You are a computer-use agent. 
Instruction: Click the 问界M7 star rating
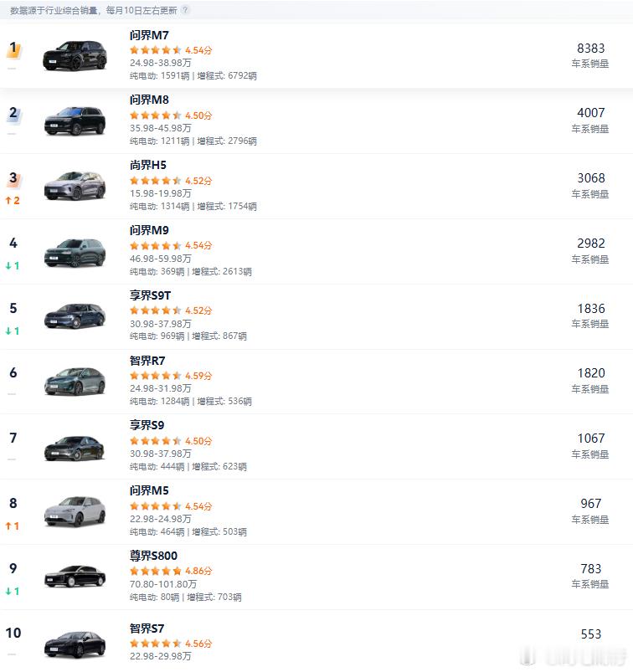[x=156, y=50]
